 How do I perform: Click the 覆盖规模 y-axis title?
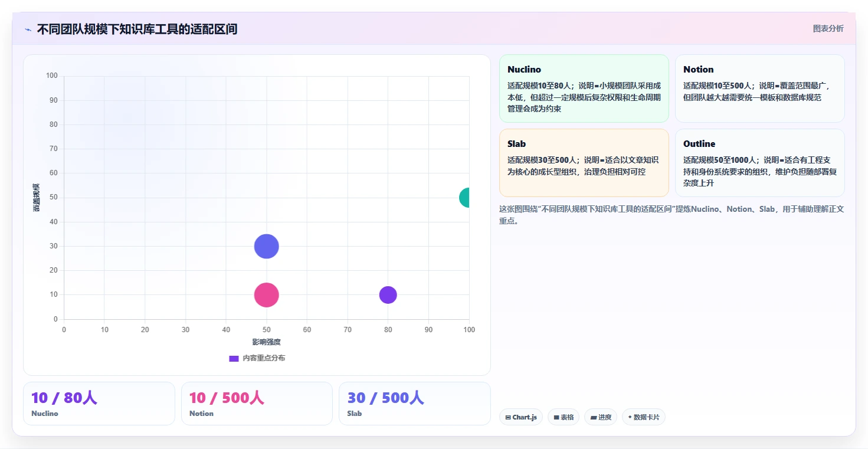[37, 198]
